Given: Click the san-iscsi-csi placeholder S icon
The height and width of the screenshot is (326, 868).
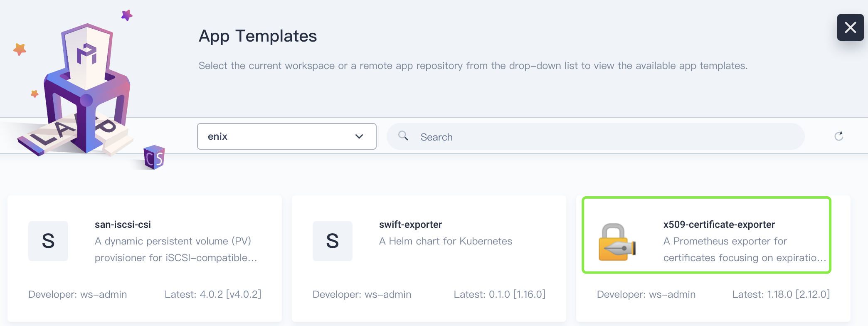Looking at the screenshot, I should tap(48, 241).
